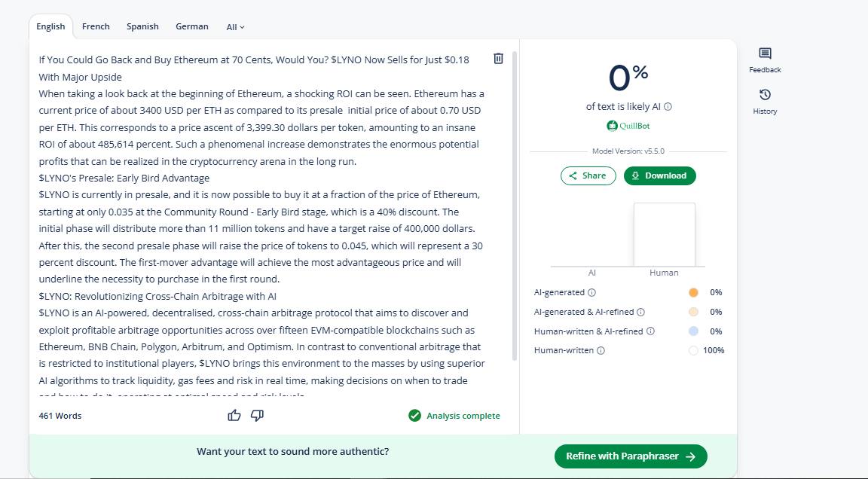Click the Download button
The height and width of the screenshot is (479, 868).
coord(659,175)
